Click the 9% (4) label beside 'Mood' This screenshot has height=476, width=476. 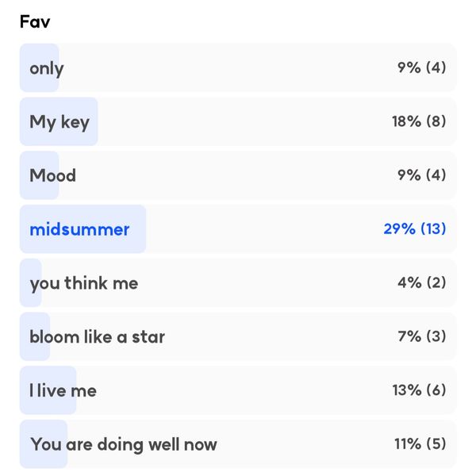point(422,175)
